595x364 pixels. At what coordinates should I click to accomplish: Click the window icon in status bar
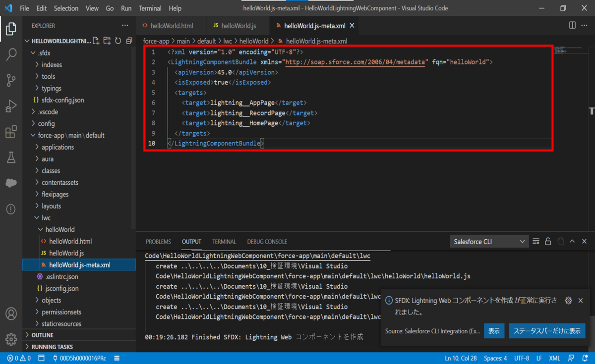point(42,358)
